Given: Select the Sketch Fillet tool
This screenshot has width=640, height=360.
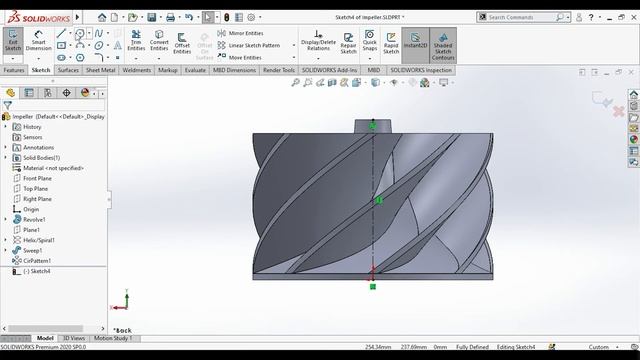Looking at the screenshot, I should click(99, 58).
